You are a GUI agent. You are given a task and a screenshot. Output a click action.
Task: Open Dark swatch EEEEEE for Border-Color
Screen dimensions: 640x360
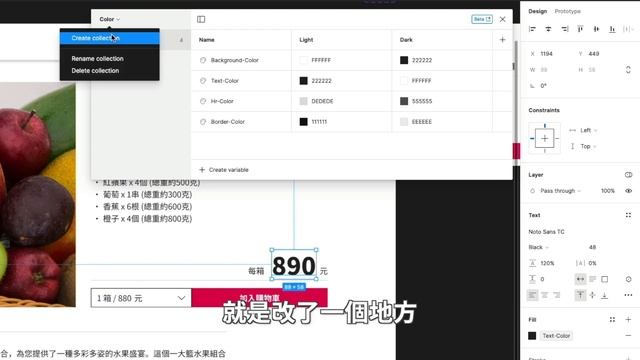(404, 122)
